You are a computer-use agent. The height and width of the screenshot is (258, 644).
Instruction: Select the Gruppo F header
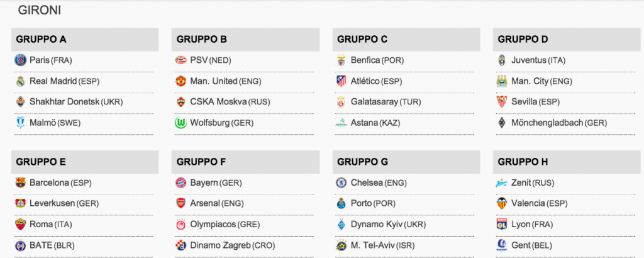[245, 162]
